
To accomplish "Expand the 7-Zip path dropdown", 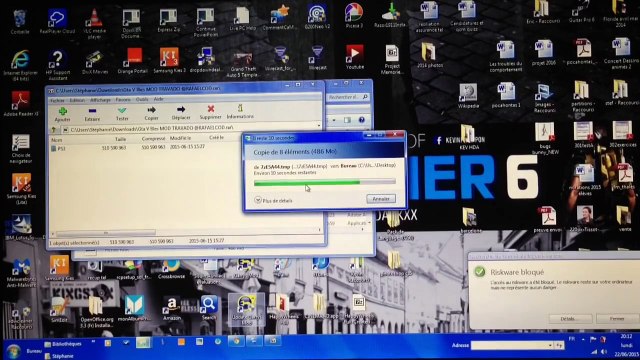I will pyautogui.click(x=319, y=126).
